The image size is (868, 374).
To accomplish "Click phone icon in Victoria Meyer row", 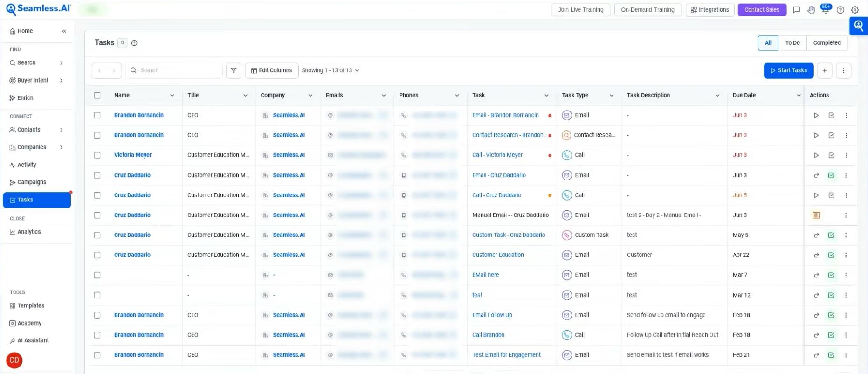I will (404, 155).
